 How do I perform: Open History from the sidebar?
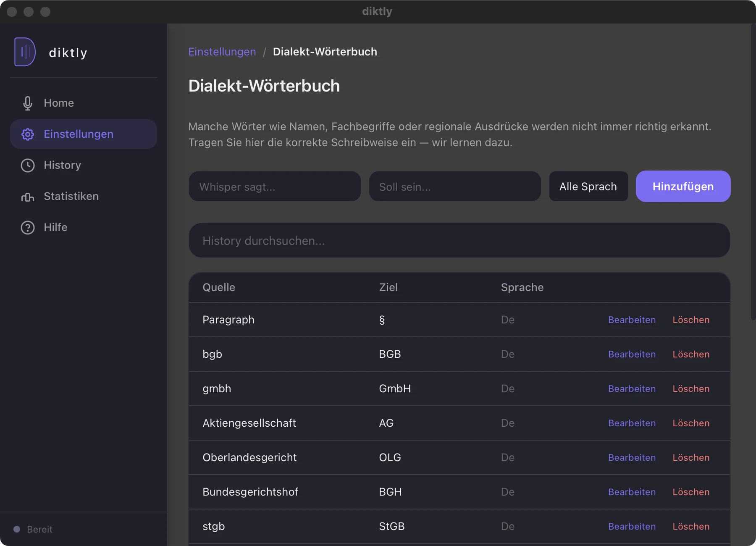[84, 165]
